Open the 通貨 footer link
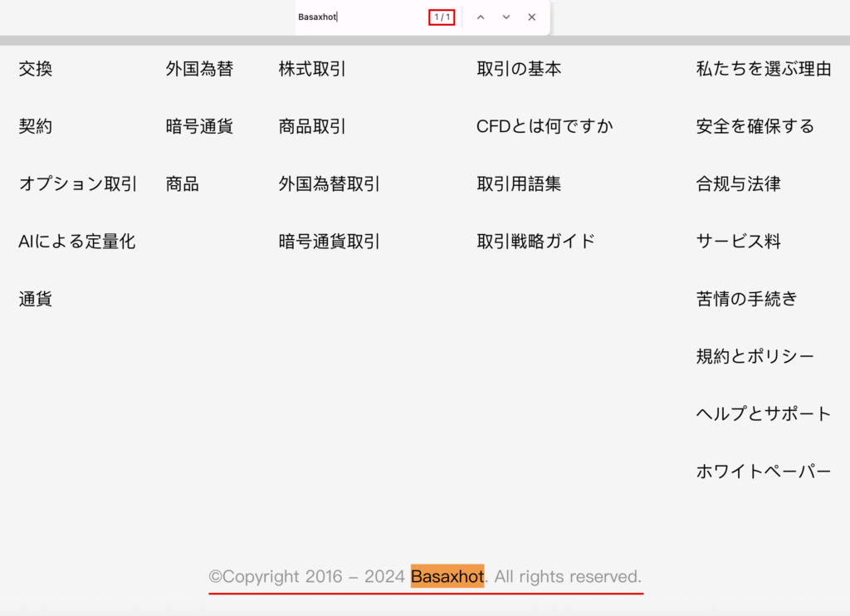The image size is (850, 616). pos(36,299)
